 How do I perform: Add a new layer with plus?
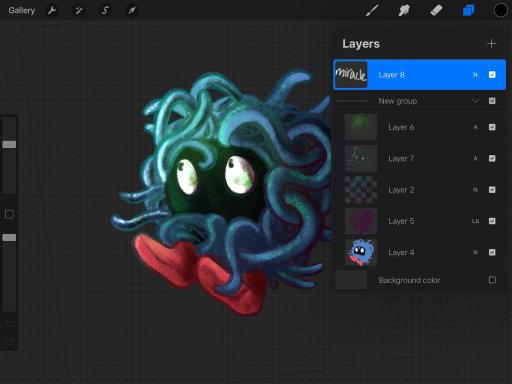click(491, 44)
